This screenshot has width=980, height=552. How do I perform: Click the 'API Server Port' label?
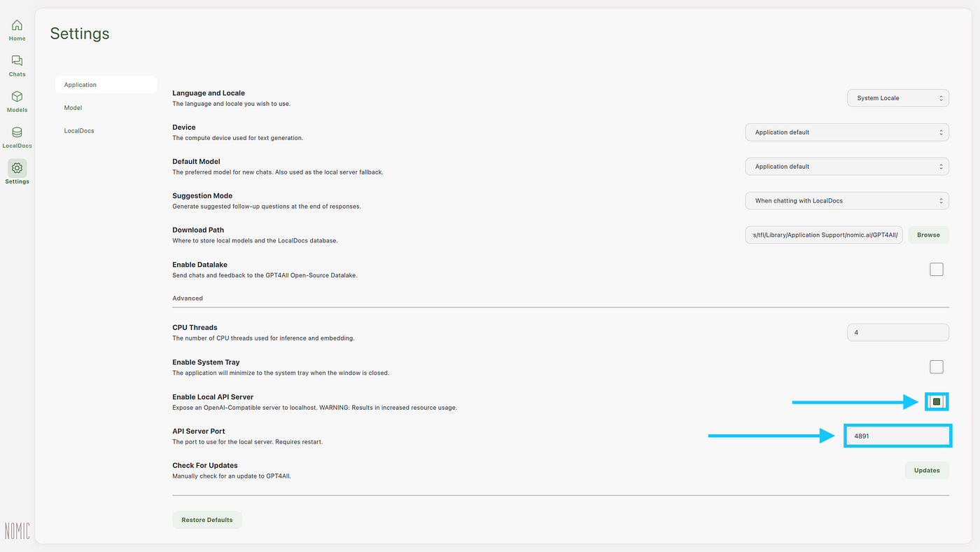click(x=199, y=432)
